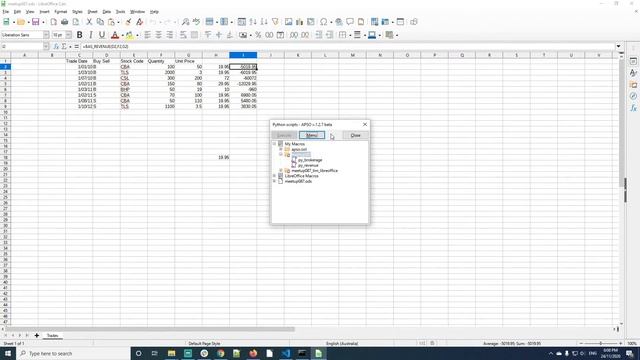The width and height of the screenshot is (640, 360).
Task: Click the Underline formatting icon
Action: pos(102,35)
